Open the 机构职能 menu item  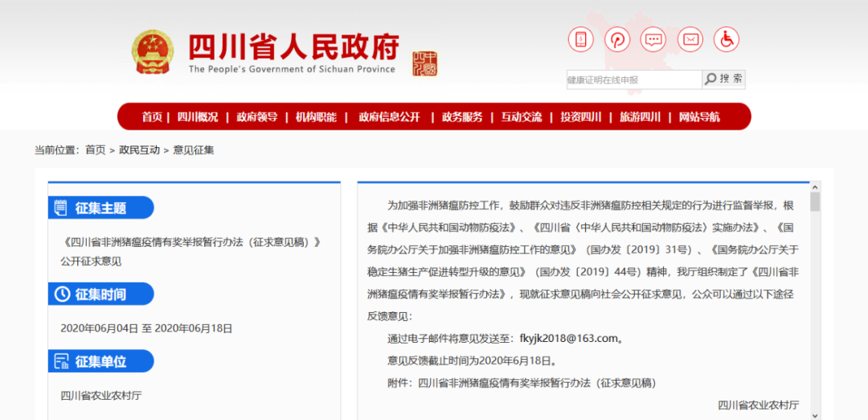(x=316, y=117)
